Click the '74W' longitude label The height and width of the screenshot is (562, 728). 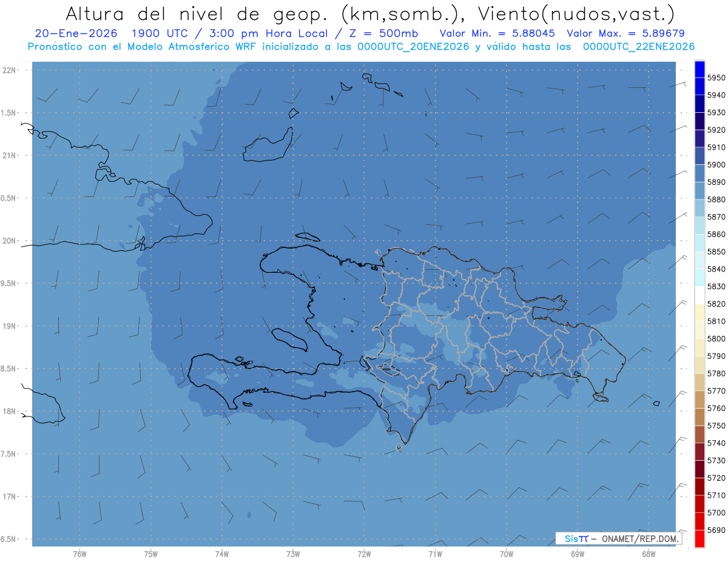pos(222,554)
